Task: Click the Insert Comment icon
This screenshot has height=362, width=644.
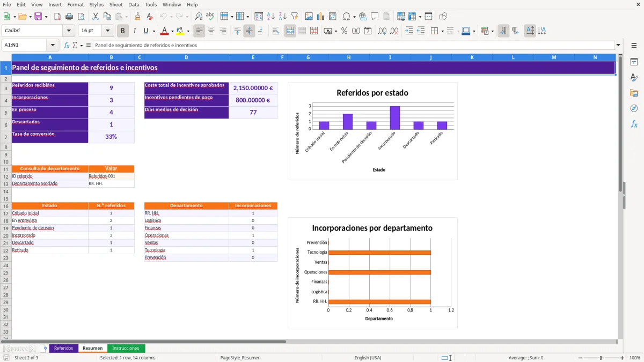Action: coord(375,17)
